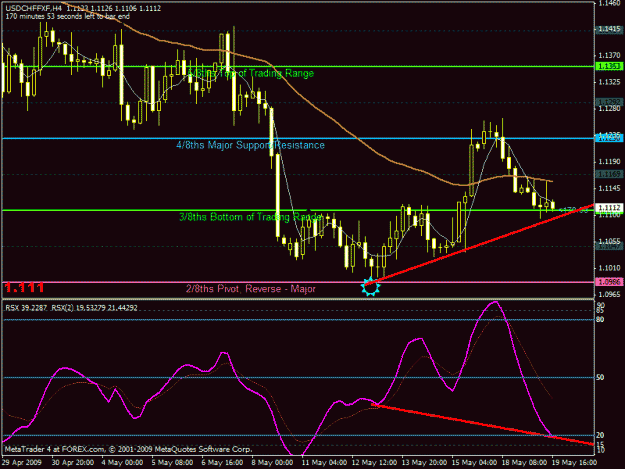
Task: Click the 19 May 16:00 time label
Action: (574, 463)
